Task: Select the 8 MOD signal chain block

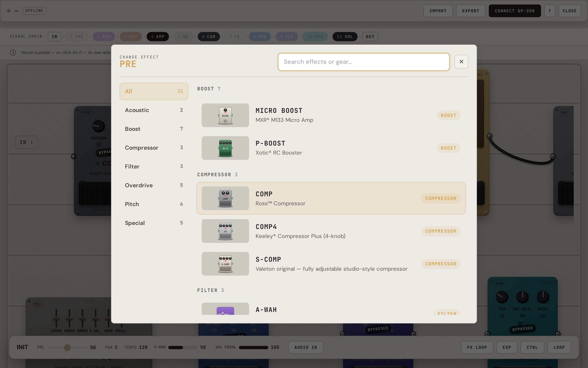Action: [x=260, y=37]
